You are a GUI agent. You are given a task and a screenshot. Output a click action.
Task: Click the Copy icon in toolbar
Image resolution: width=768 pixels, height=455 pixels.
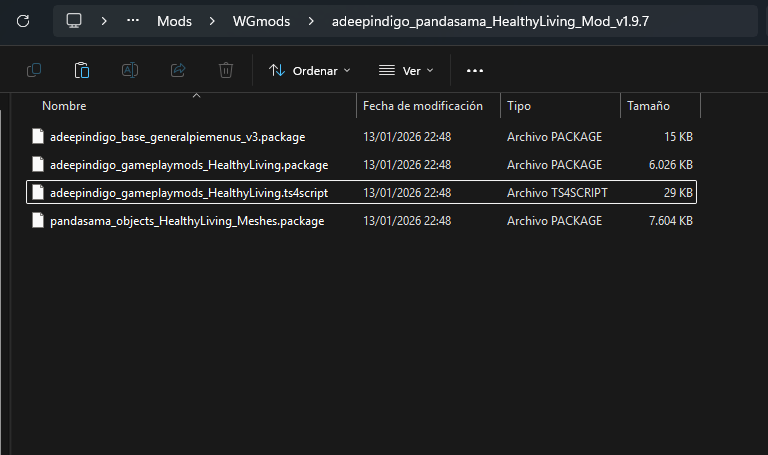(34, 70)
